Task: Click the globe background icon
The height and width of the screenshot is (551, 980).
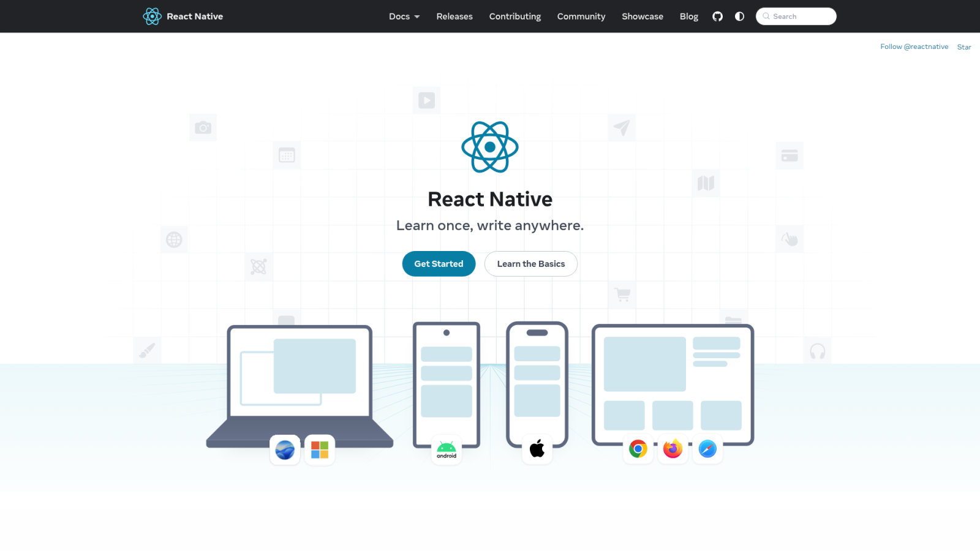Action: pos(174,239)
